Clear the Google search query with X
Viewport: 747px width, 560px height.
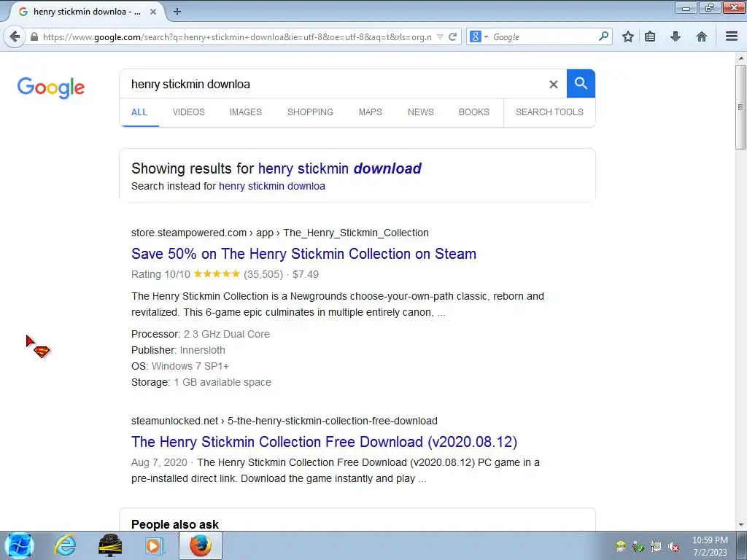553,85
